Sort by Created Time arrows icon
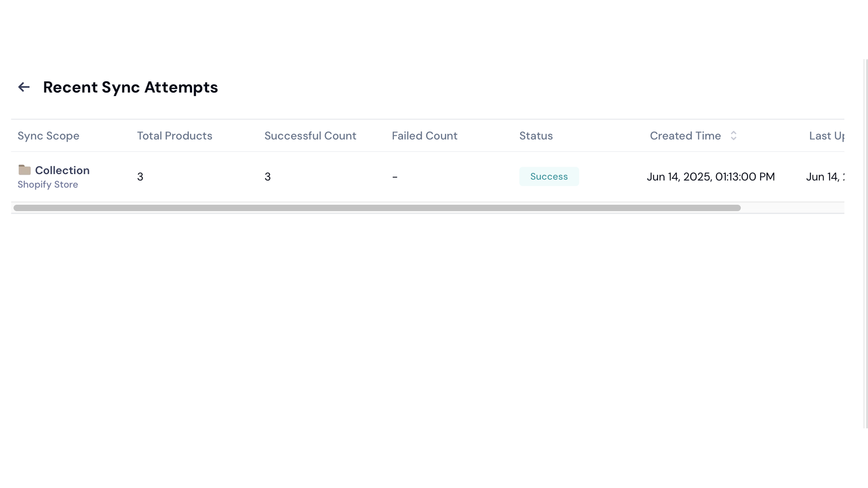Viewport: 868px width, 488px height. pos(733,136)
